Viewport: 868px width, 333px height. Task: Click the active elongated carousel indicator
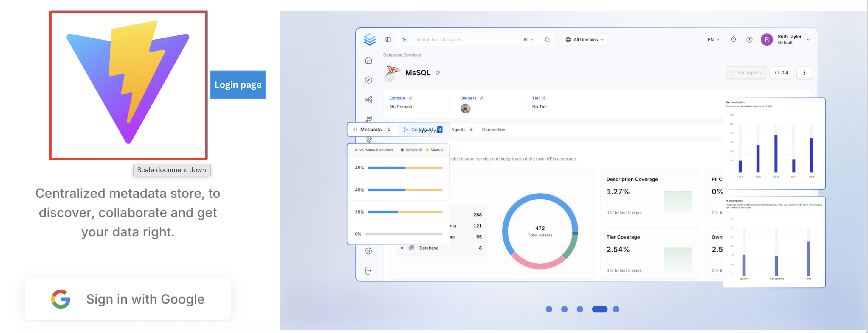pyautogui.click(x=600, y=309)
